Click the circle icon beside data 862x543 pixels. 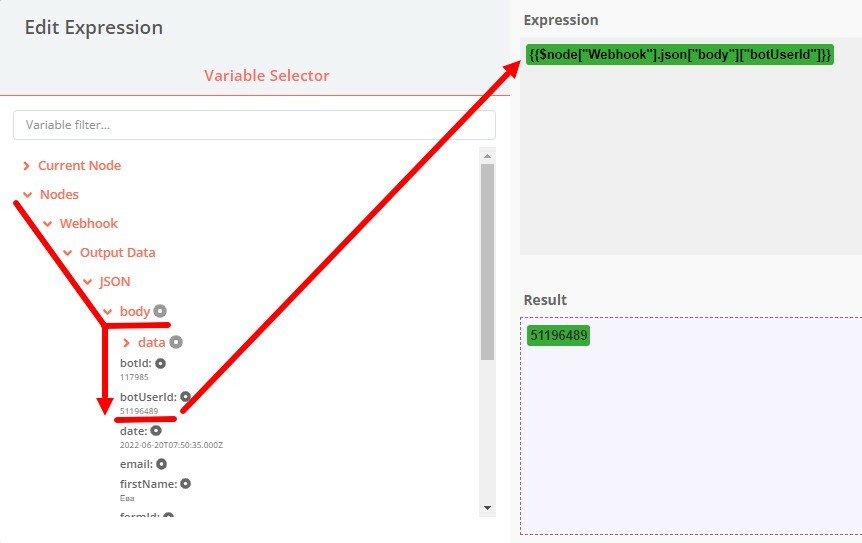176,342
